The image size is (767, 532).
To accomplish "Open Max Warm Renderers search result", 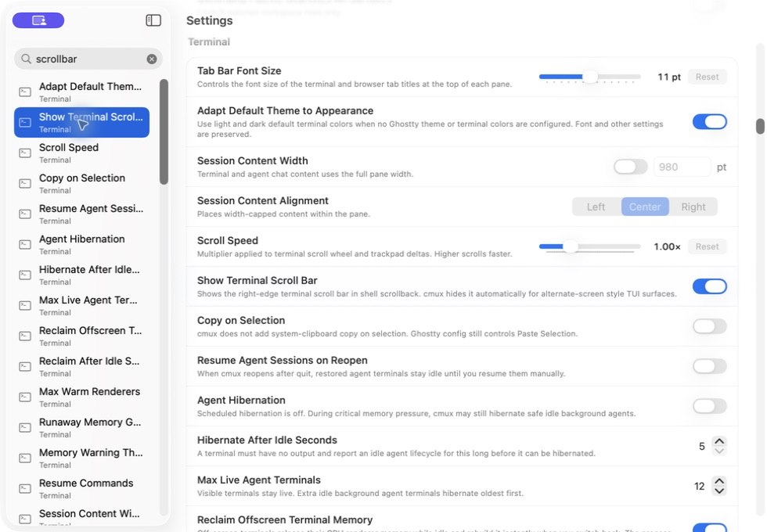I will (81, 397).
